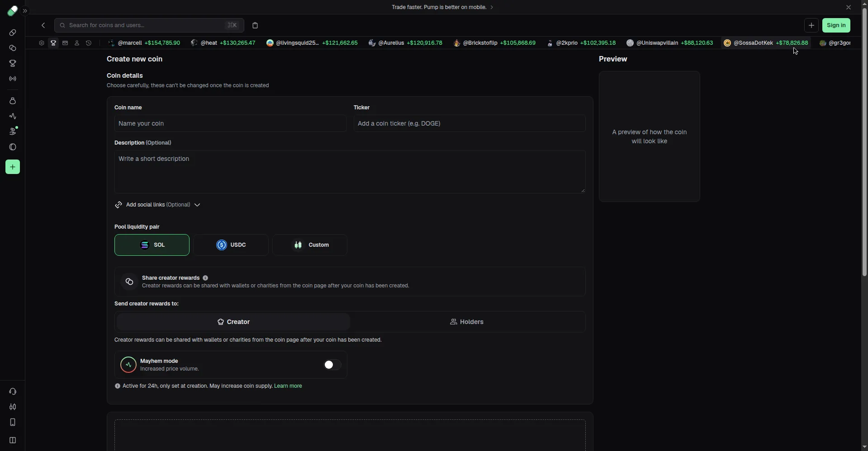Click the Sign in button
Screen dimensions: 868x451
click(x=836, y=25)
